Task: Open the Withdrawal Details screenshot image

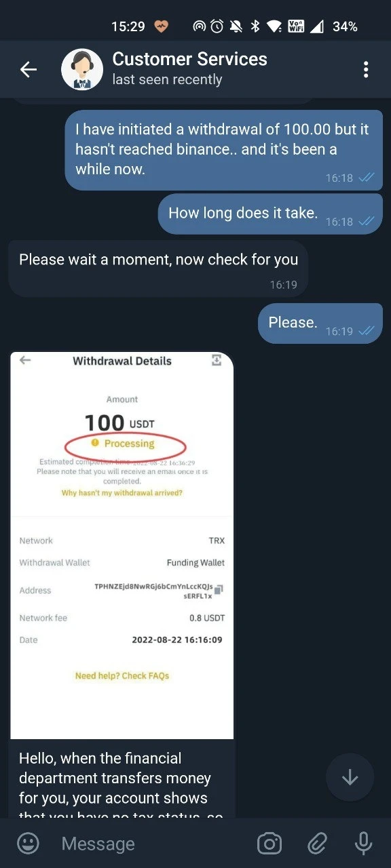Action: point(122,545)
